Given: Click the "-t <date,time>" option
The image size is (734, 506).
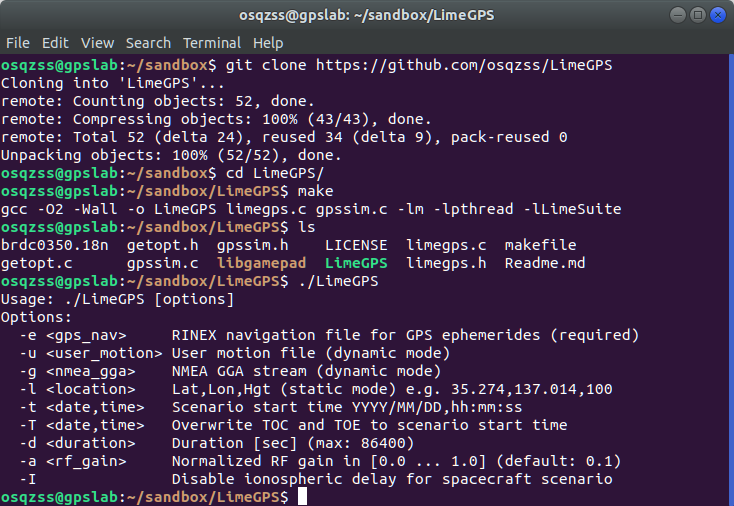Looking at the screenshot, I should click(x=81, y=408).
